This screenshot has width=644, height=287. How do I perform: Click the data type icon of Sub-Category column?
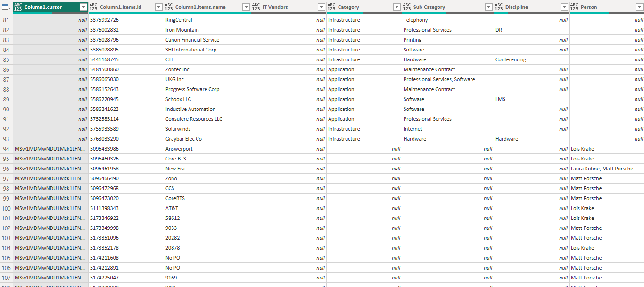(407, 7)
